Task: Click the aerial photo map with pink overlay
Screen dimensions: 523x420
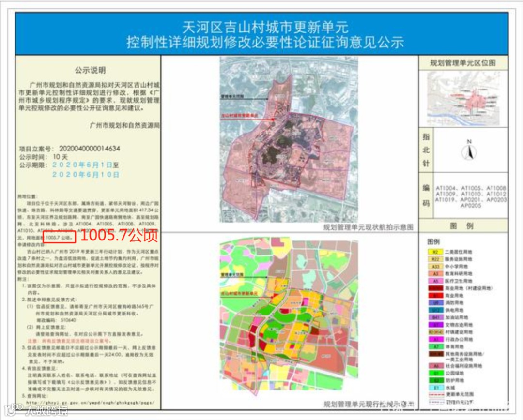Action: coord(289,139)
